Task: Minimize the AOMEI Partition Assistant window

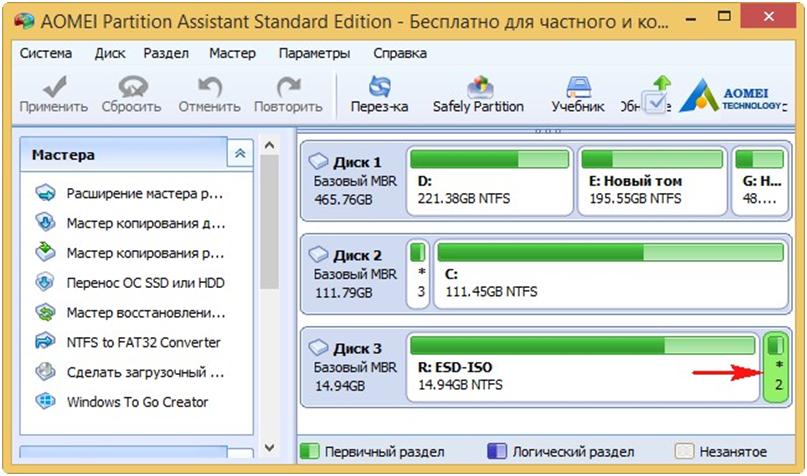Action: pyautogui.click(x=690, y=19)
